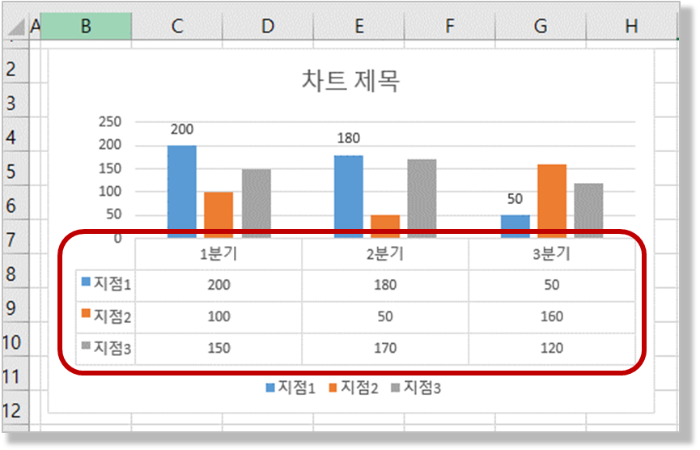Select column H header

click(x=632, y=26)
